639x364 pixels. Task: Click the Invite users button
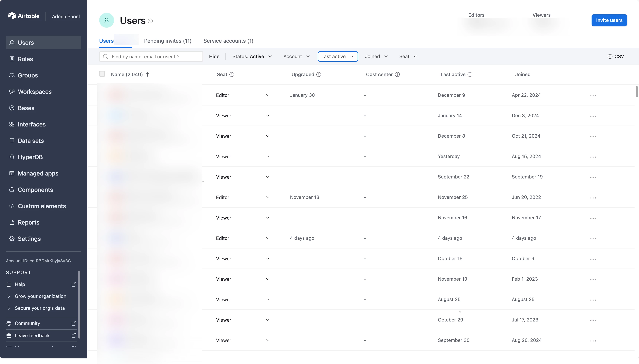pyautogui.click(x=609, y=20)
